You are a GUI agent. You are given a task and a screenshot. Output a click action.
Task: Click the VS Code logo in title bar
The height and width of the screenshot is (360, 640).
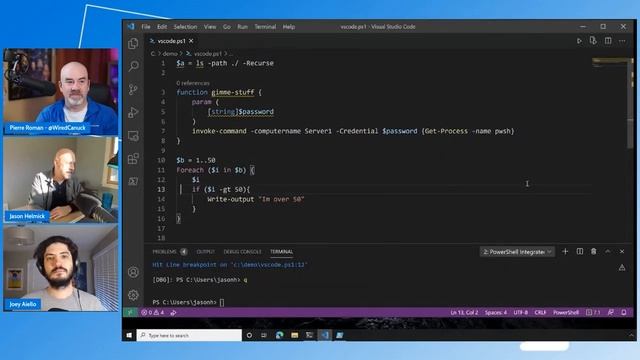pyautogui.click(x=131, y=27)
